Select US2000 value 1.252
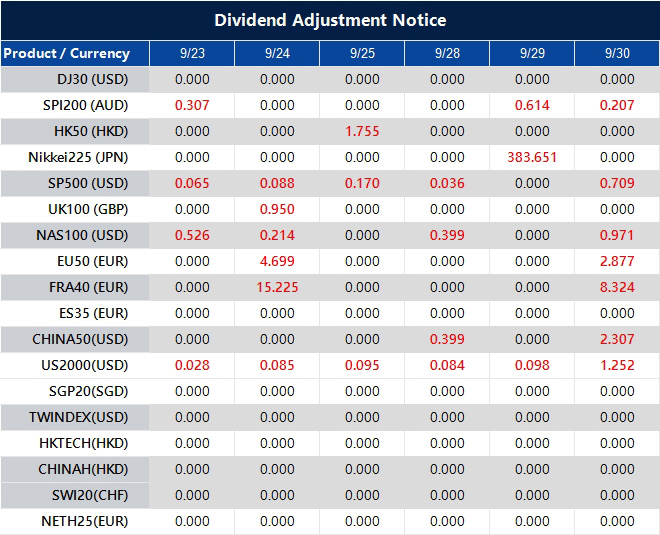 [617, 365]
